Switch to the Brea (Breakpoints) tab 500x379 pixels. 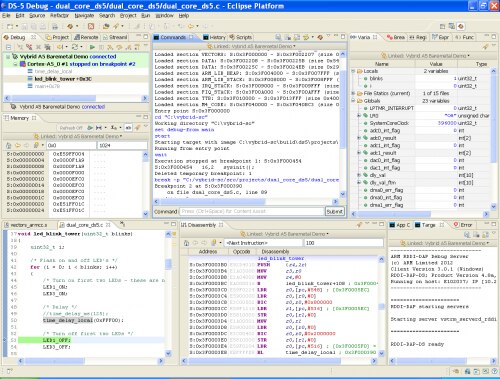click(x=395, y=37)
